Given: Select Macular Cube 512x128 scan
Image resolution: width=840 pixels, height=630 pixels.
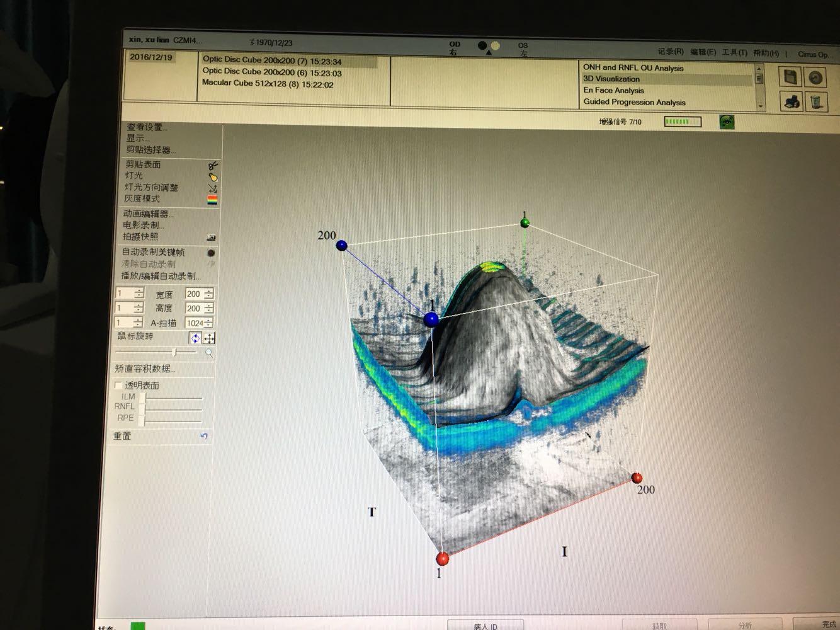Looking at the screenshot, I should tap(268, 83).
